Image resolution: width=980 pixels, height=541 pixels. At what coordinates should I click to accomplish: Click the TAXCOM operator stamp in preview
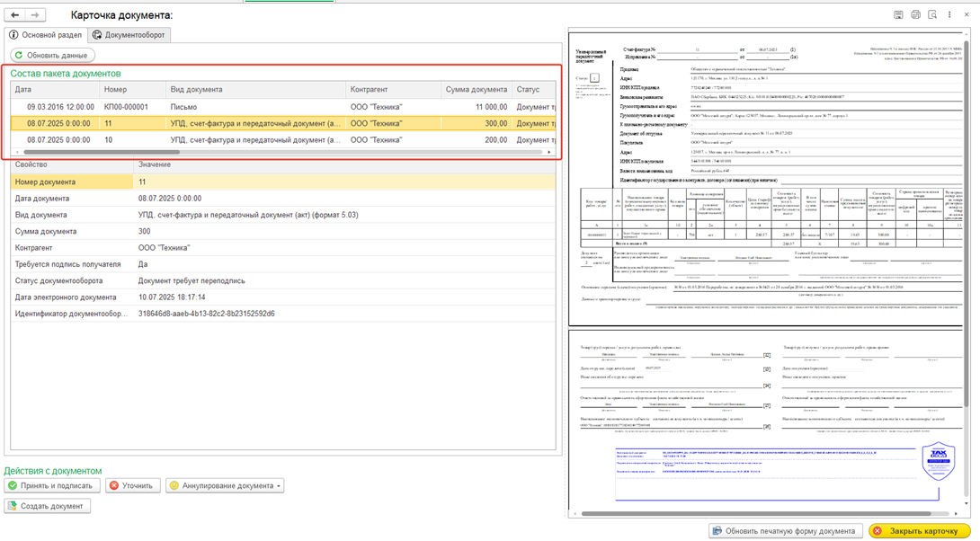coord(938,461)
